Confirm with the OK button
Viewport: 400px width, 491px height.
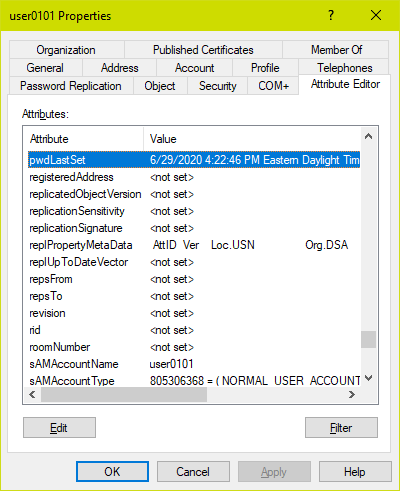(112, 472)
